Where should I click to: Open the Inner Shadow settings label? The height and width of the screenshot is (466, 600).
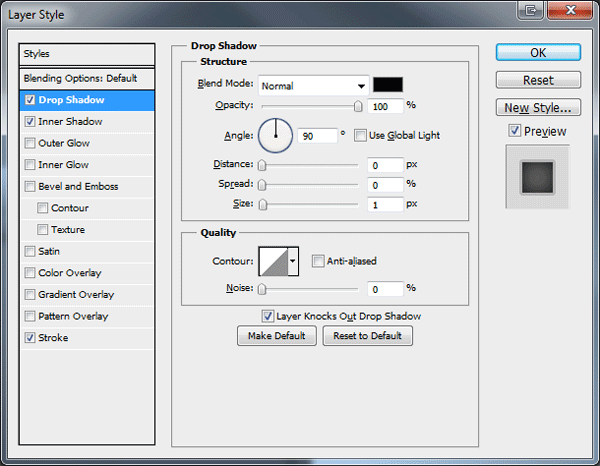point(70,122)
